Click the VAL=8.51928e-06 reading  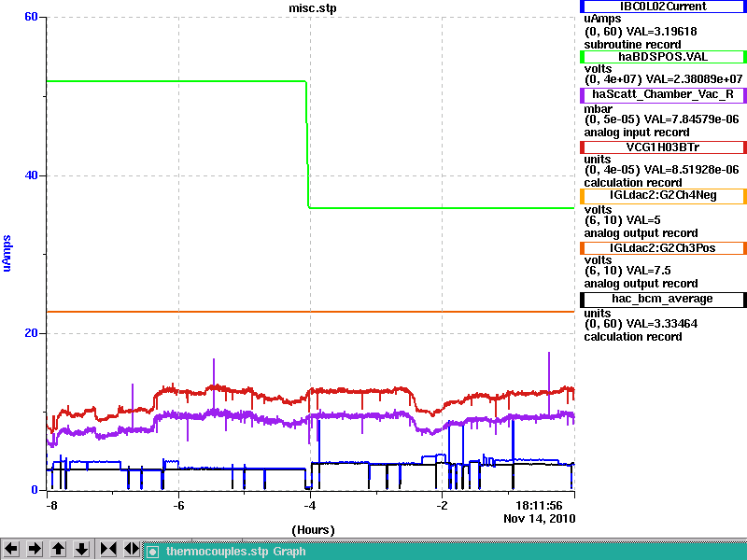[691, 170]
